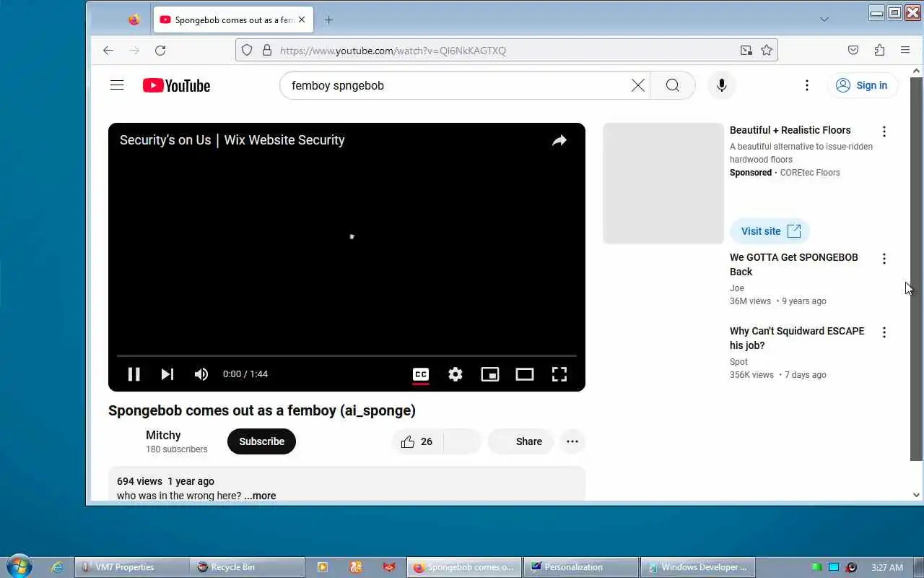Click the page vertical scrollbar thumb
The height and width of the screenshot is (578, 924).
pyautogui.click(x=916, y=269)
